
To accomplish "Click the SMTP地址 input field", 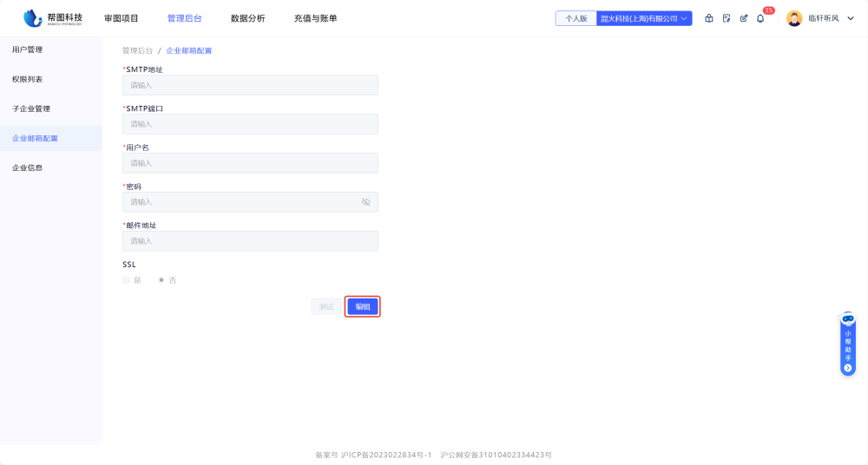I will point(250,85).
